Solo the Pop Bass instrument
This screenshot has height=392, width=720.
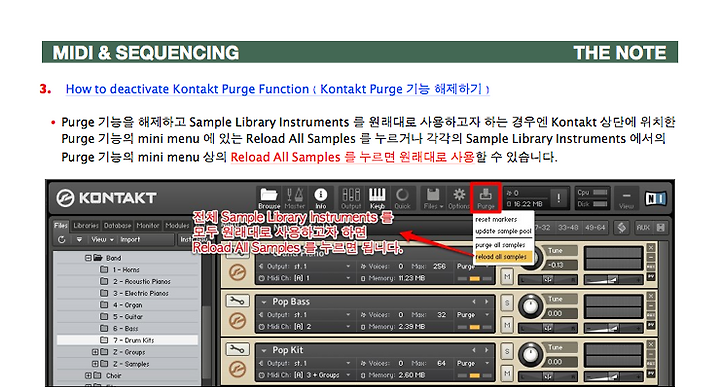point(507,303)
